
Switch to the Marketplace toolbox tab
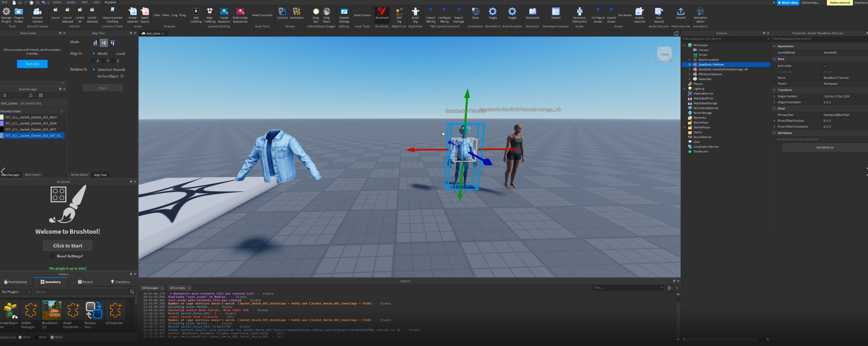coord(16,282)
